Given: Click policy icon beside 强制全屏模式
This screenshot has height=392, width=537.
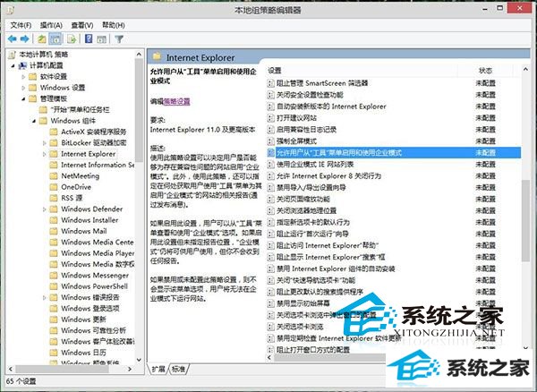Looking at the screenshot, I should tap(270, 141).
